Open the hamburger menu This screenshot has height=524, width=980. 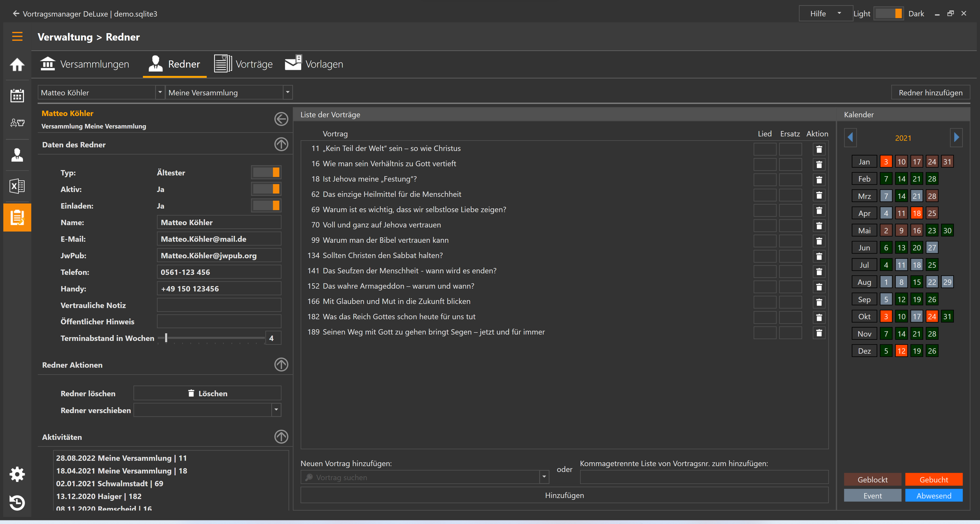point(17,36)
